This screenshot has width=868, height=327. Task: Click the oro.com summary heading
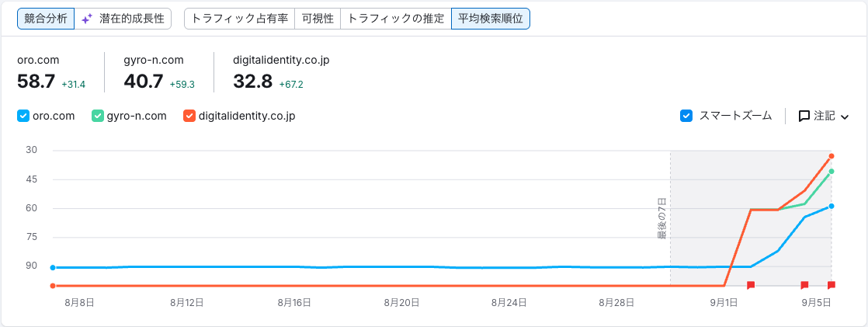pos(38,61)
